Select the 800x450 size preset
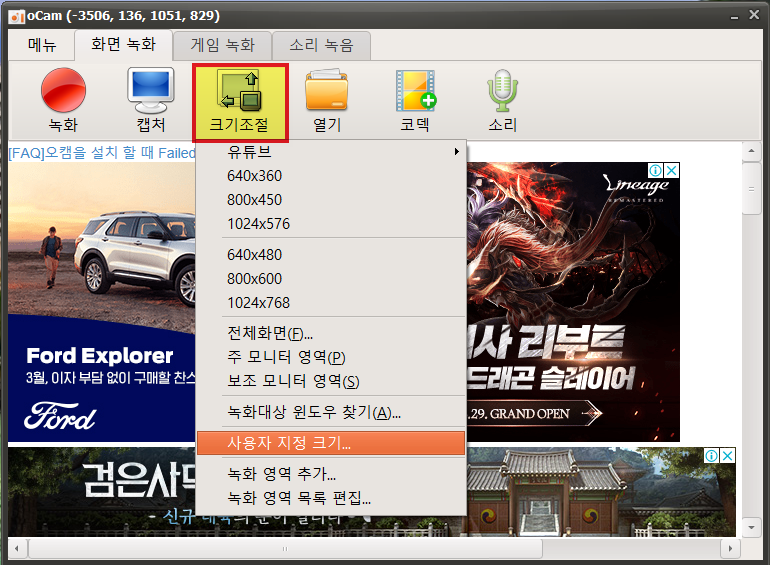 coord(331,200)
